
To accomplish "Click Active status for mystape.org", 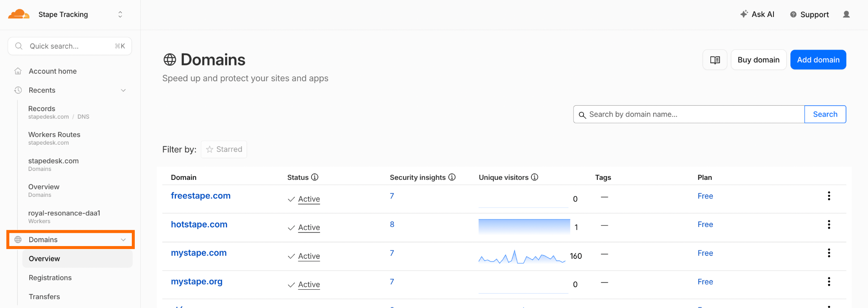I will 309,285.
